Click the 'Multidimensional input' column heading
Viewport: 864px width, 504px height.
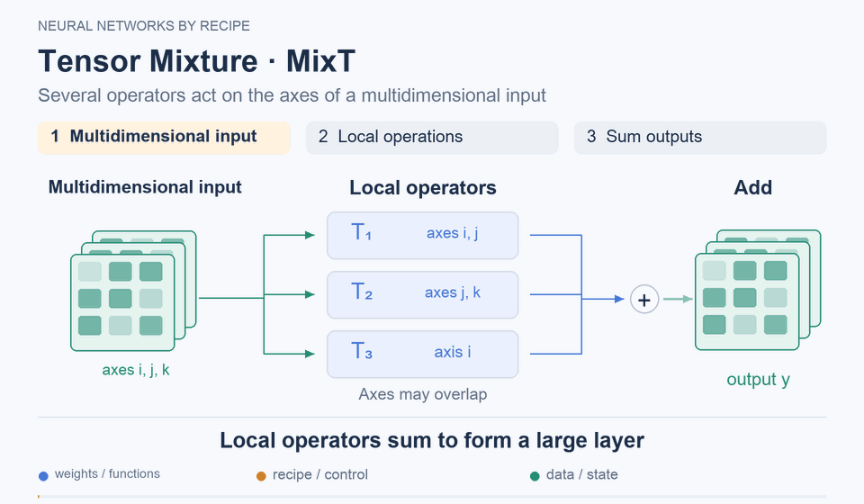pos(145,187)
